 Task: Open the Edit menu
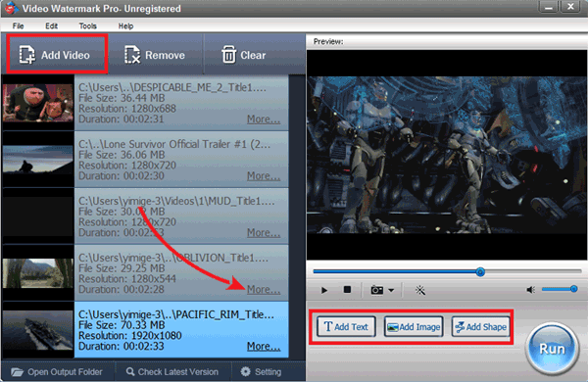[x=51, y=25]
